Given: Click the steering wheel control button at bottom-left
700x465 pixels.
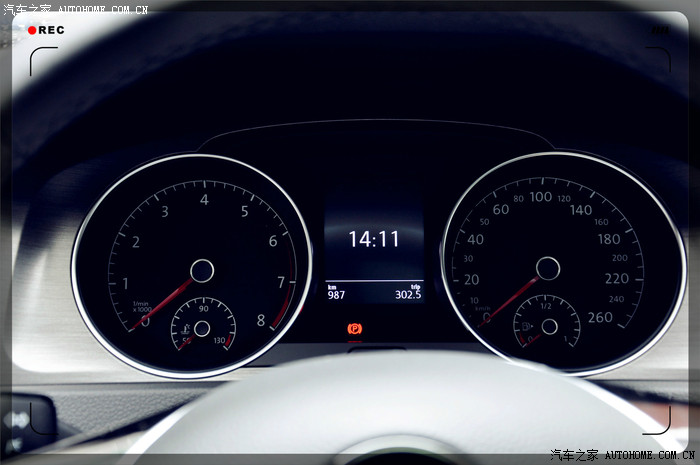Looking at the screenshot, I should point(18,418).
